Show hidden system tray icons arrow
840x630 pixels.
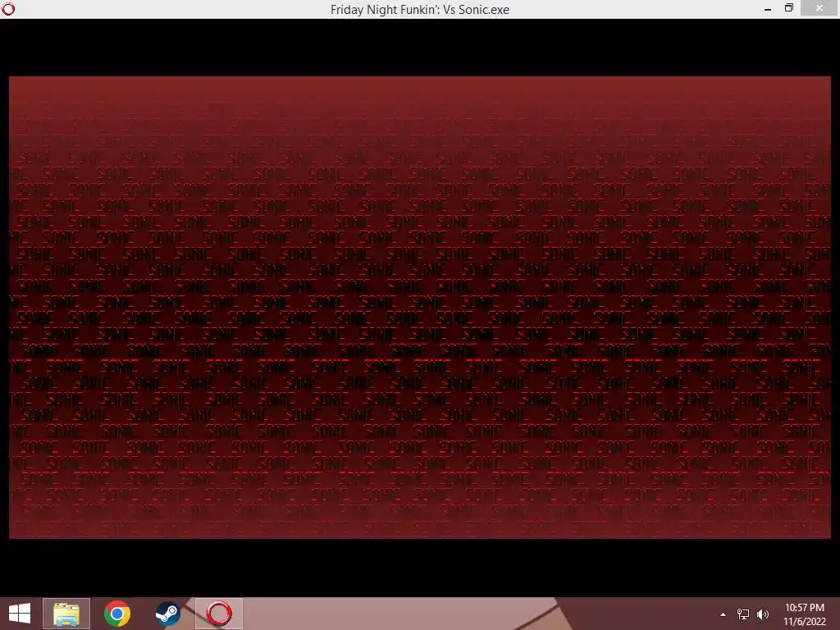point(723,614)
